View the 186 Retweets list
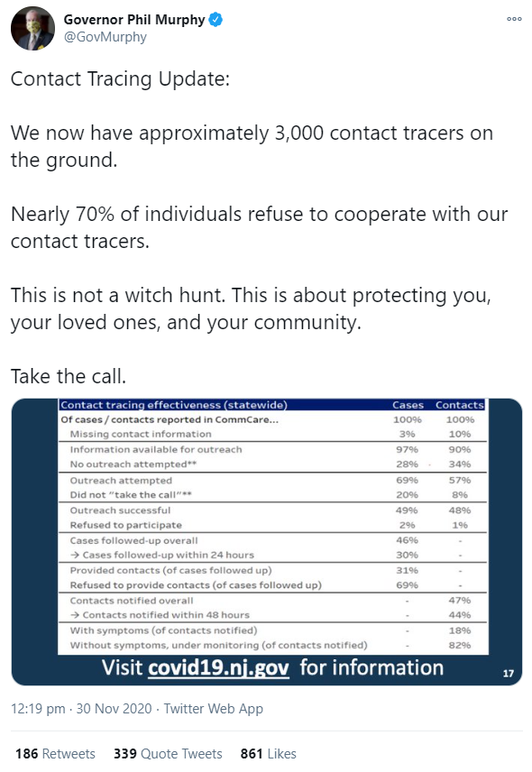Image resolution: width=532 pixels, height=772 pixels. click(x=55, y=754)
